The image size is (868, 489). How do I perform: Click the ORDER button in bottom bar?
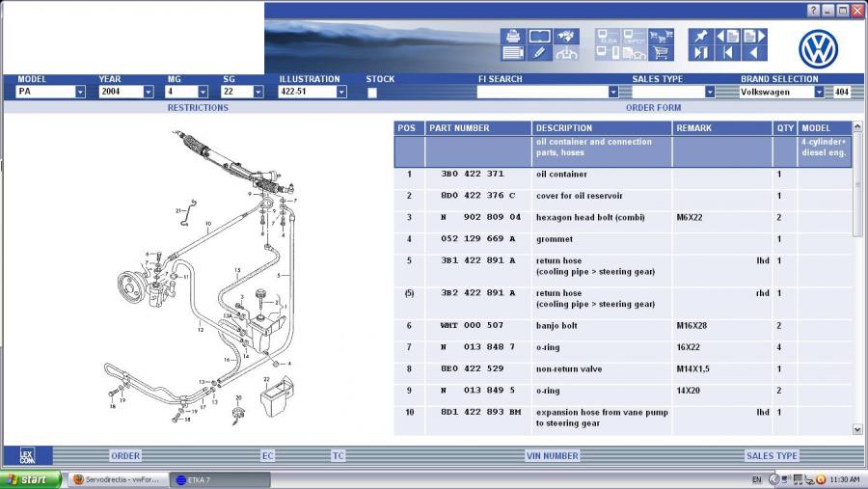click(x=125, y=455)
